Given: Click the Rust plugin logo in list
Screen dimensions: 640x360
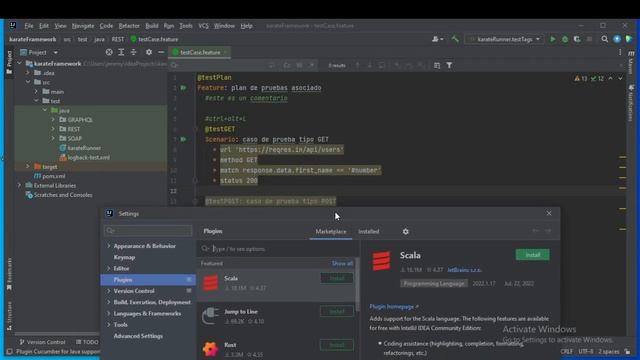Looking at the screenshot, I should click(x=211, y=349).
